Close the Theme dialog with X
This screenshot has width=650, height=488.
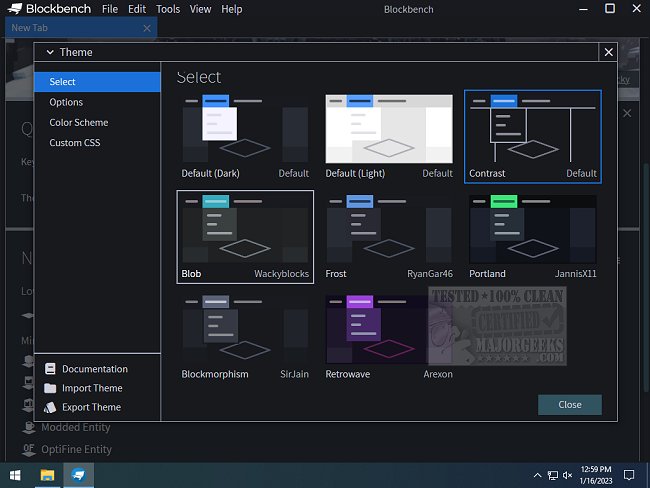click(608, 51)
